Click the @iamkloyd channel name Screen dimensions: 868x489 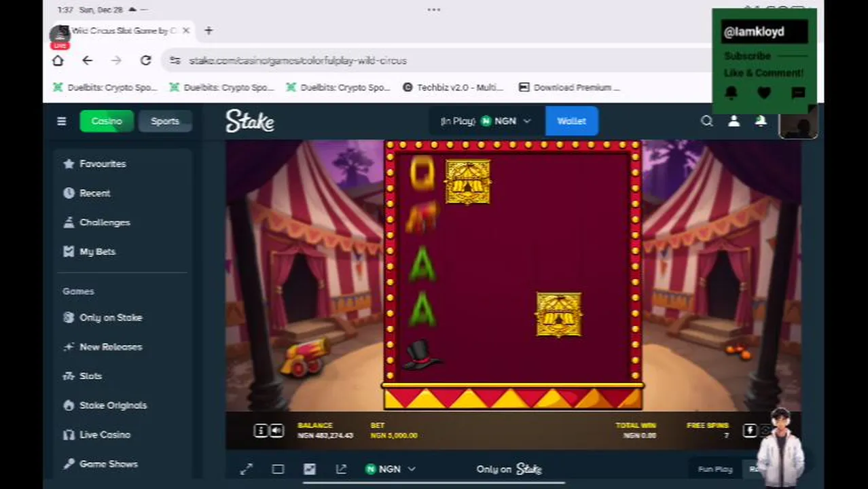tap(754, 32)
